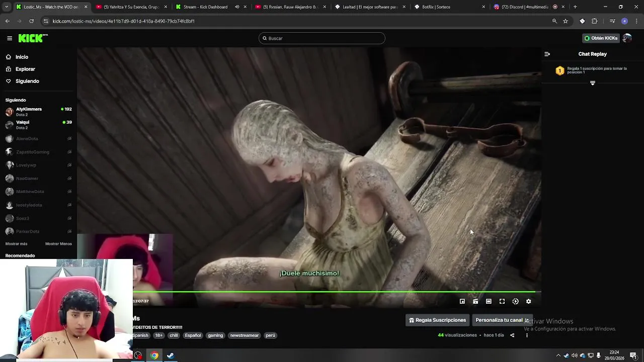This screenshot has height=362, width=644.
Task: Click the address bar URL
Action: tap(123, 21)
